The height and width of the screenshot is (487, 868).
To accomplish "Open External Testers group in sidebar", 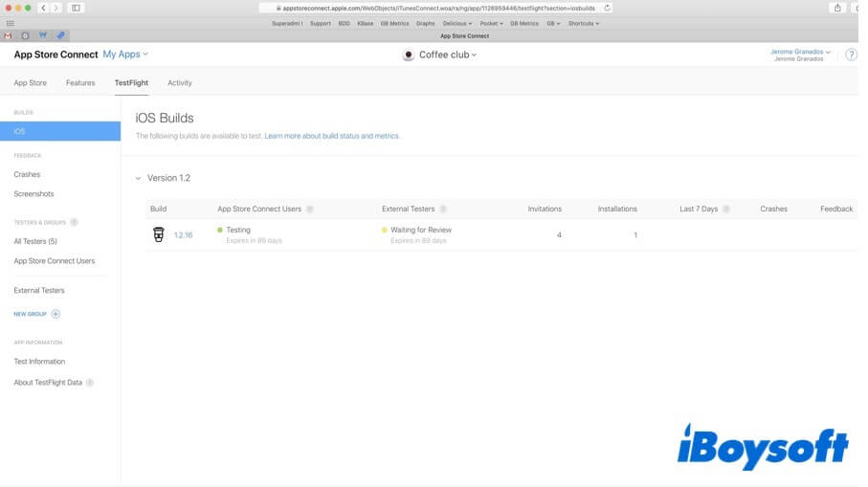I will 38,290.
